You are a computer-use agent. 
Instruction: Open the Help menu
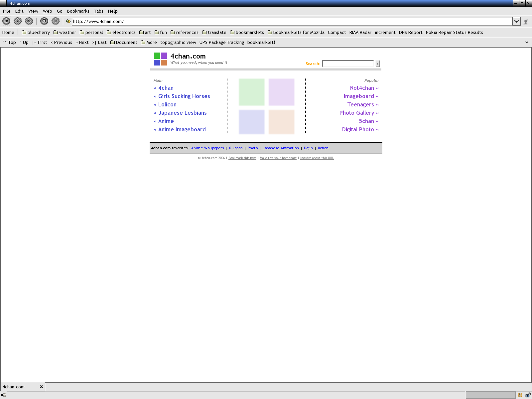click(x=113, y=11)
